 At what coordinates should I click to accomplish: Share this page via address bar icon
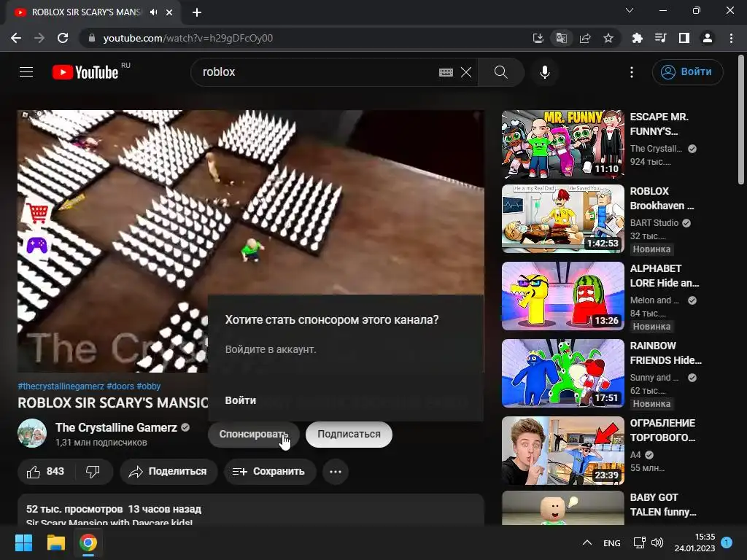[585, 38]
